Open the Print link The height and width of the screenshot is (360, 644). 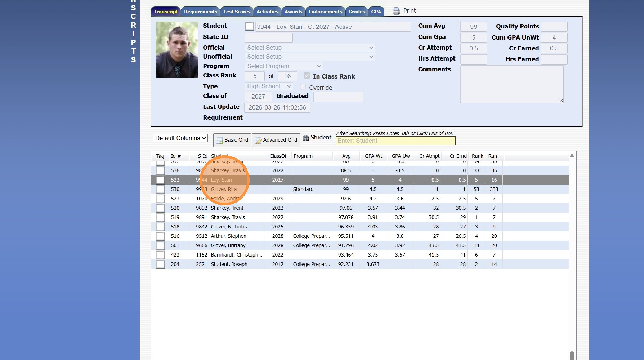(x=410, y=10)
